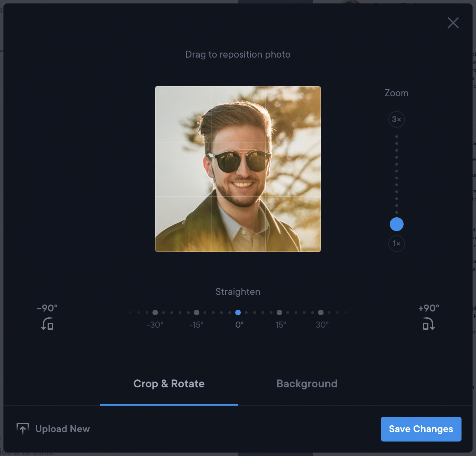The height and width of the screenshot is (456, 476).
Task: Rotate photo -90° counterclockwise icon
Action: coord(47,324)
